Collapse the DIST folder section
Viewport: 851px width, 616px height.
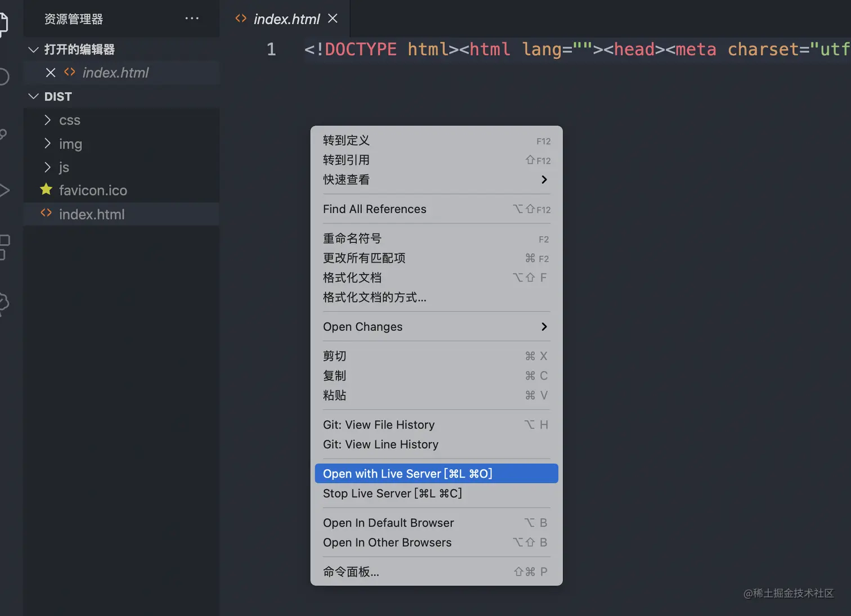[x=33, y=97]
